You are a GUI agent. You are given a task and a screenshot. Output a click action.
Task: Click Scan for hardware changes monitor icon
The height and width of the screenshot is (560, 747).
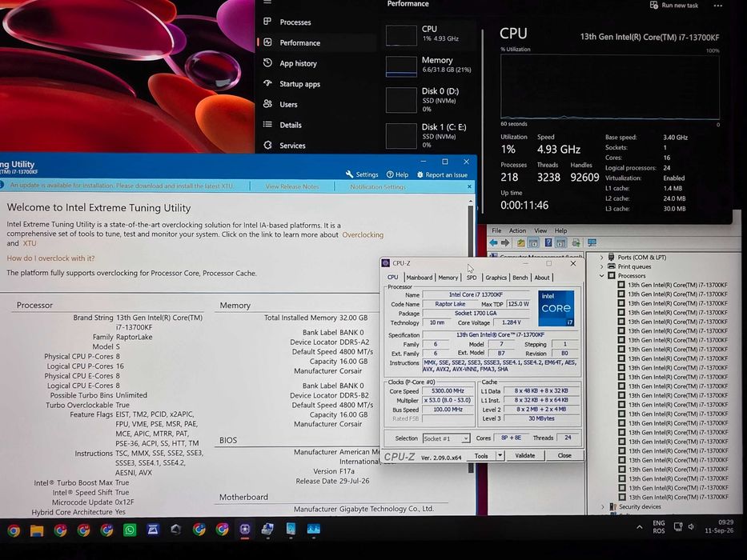click(x=592, y=243)
